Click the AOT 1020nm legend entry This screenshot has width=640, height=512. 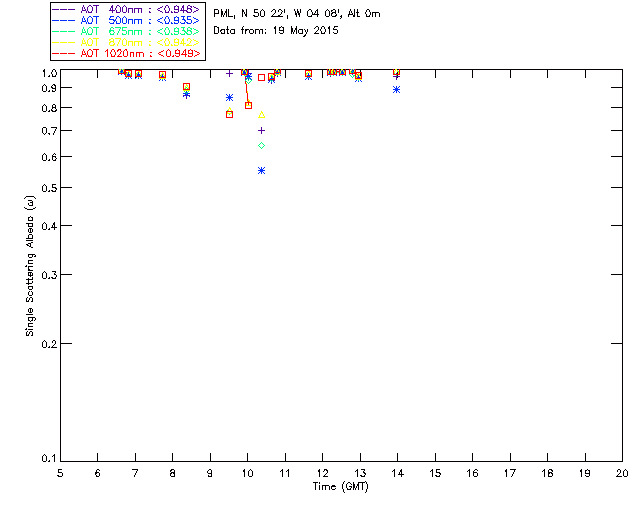click(x=126, y=53)
